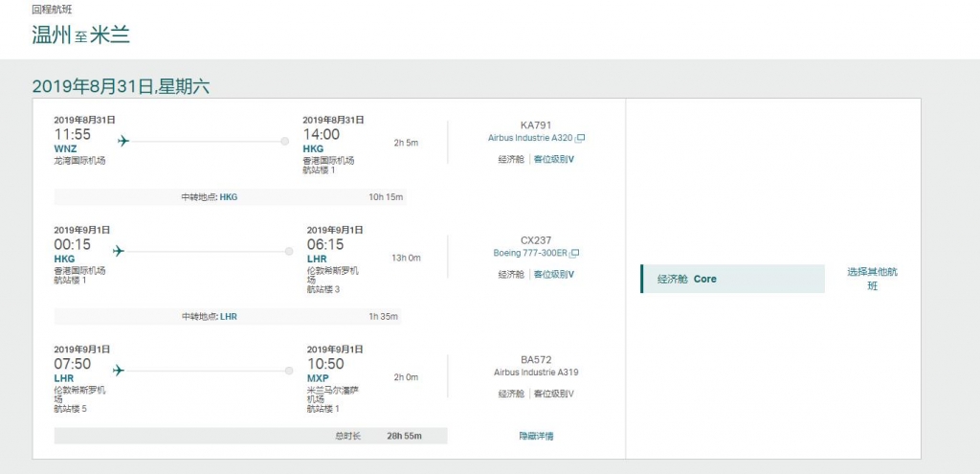Click the plane icon beside the 07:50 LHR departure
The width and height of the screenshot is (980, 474).
click(119, 370)
